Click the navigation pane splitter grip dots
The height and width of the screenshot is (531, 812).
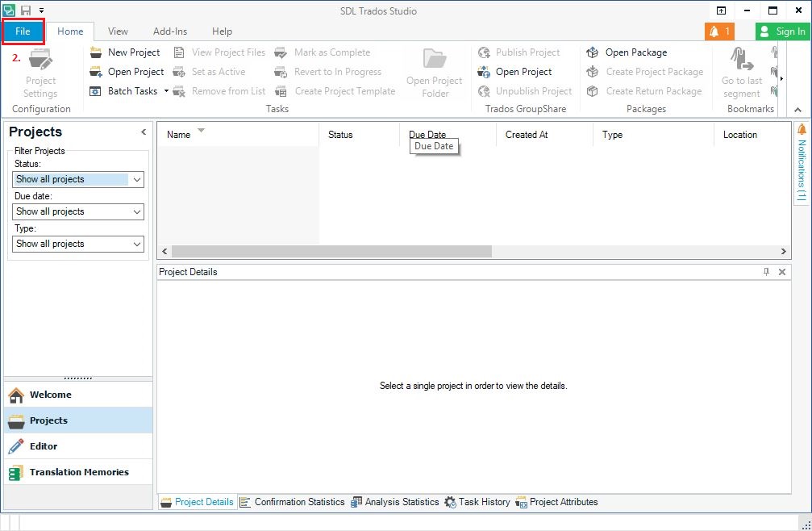tap(78, 378)
